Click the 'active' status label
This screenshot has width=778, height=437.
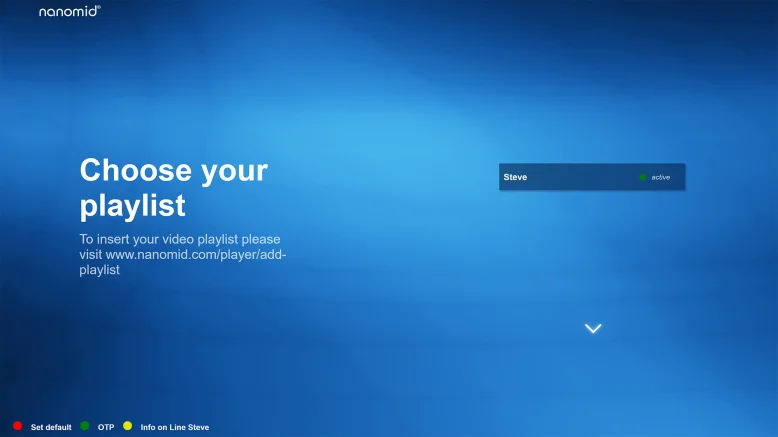click(661, 177)
